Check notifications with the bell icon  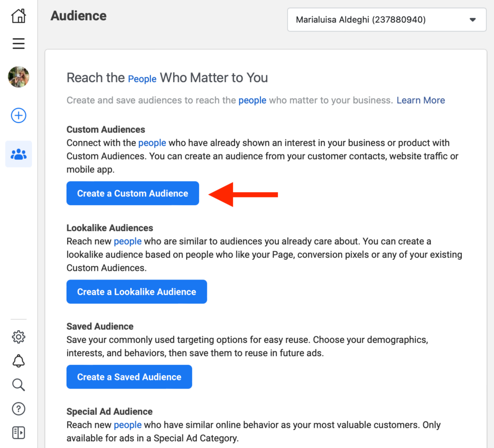click(x=18, y=361)
